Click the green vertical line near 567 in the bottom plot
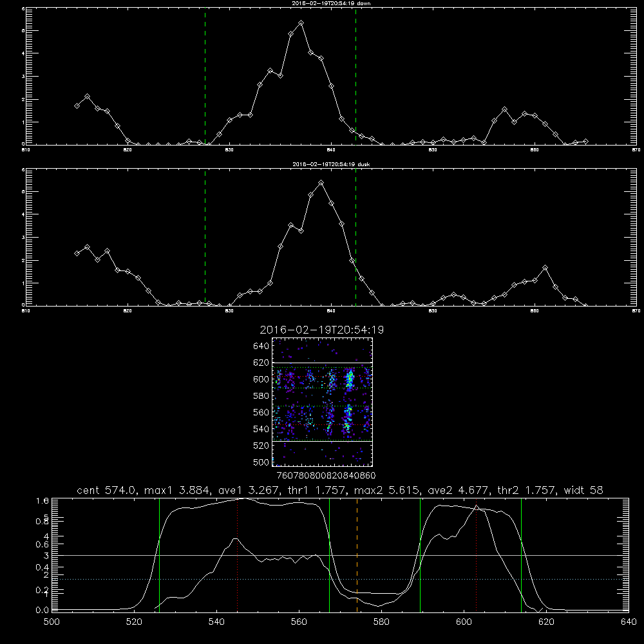 click(x=329, y=555)
